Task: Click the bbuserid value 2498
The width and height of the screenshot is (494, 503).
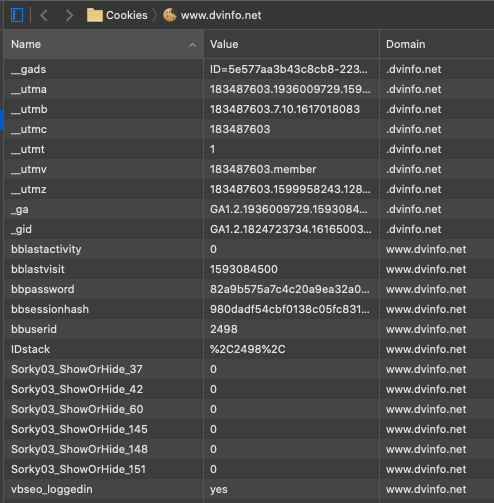Action: [x=224, y=329]
